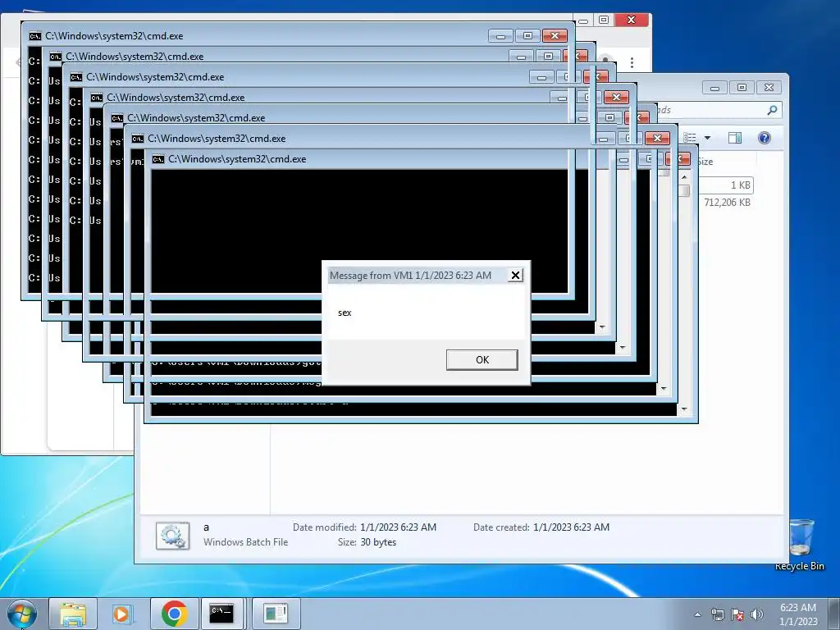The height and width of the screenshot is (630, 840).
Task: Open Action Center flag icon
Action: [x=737, y=614]
